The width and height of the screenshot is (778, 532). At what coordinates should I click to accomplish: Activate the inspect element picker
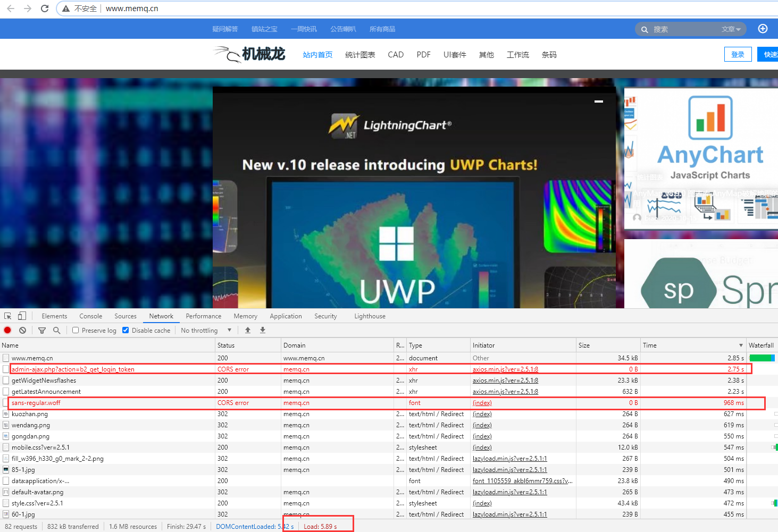tap(8, 316)
